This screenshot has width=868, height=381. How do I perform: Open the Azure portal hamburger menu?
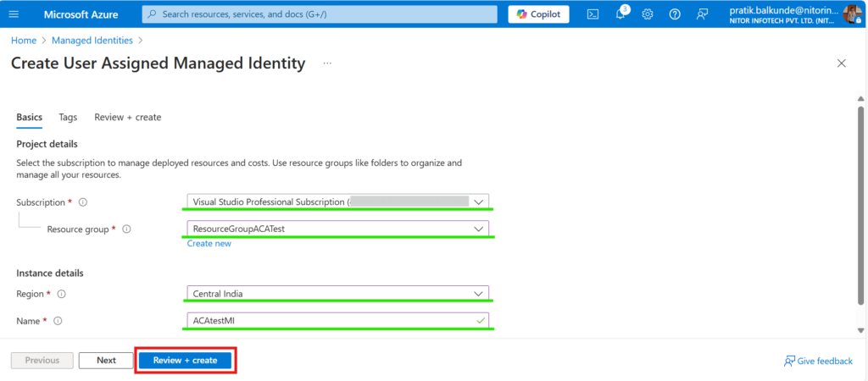click(14, 14)
